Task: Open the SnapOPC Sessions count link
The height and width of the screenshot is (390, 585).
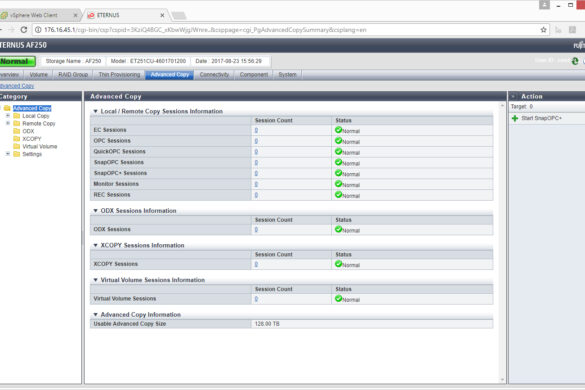Action: (x=256, y=162)
